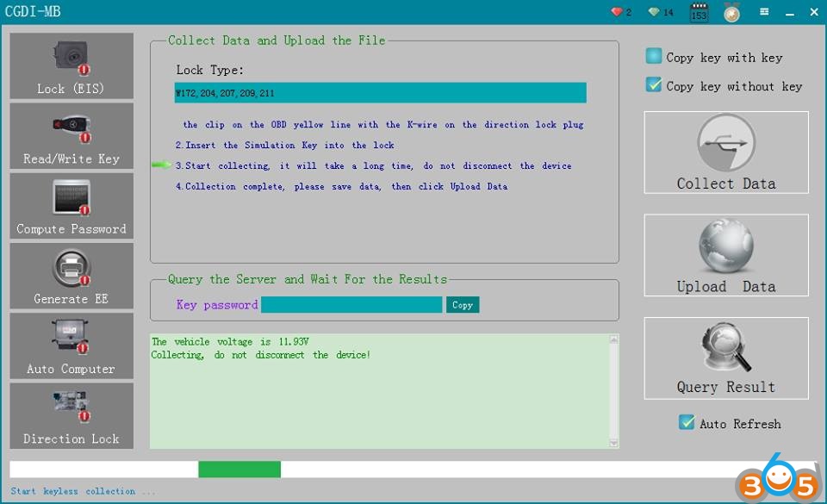This screenshot has width=827, height=504.
Task: Click the log panel scrollbar down arrow
Action: click(613, 443)
